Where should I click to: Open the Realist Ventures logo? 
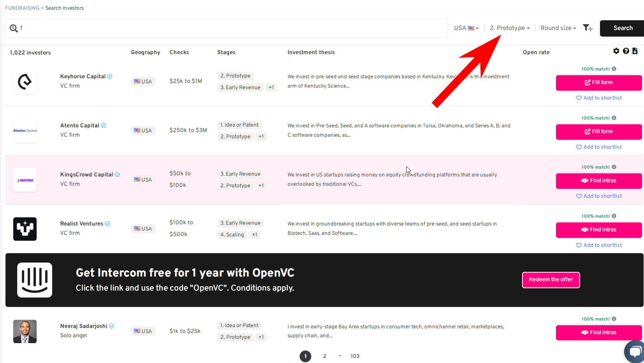click(x=25, y=229)
